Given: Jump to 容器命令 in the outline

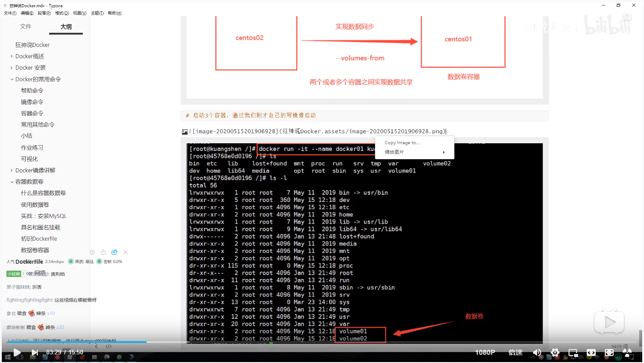Looking at the screenshot, I should tap(32, 113).
